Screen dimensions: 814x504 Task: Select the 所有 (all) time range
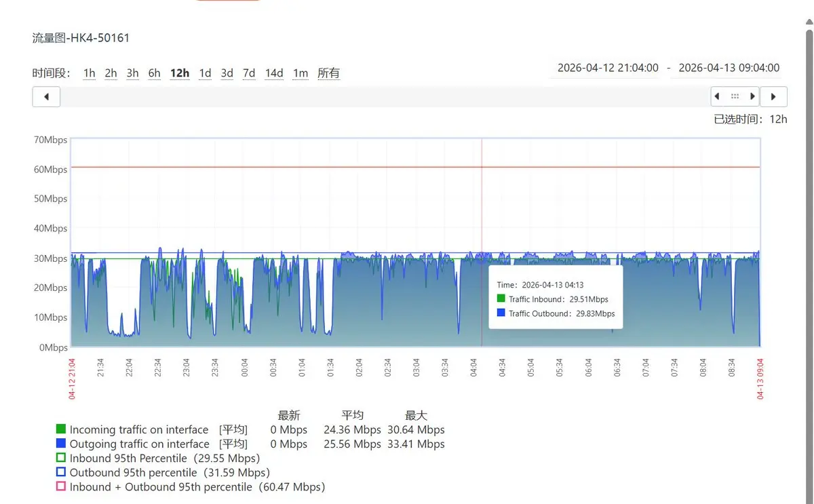(328, 73)
